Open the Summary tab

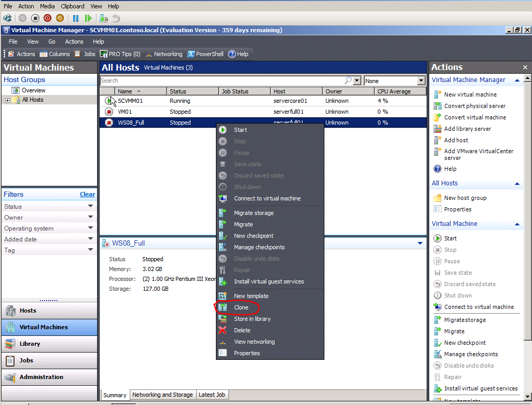[x=115, y=395]
